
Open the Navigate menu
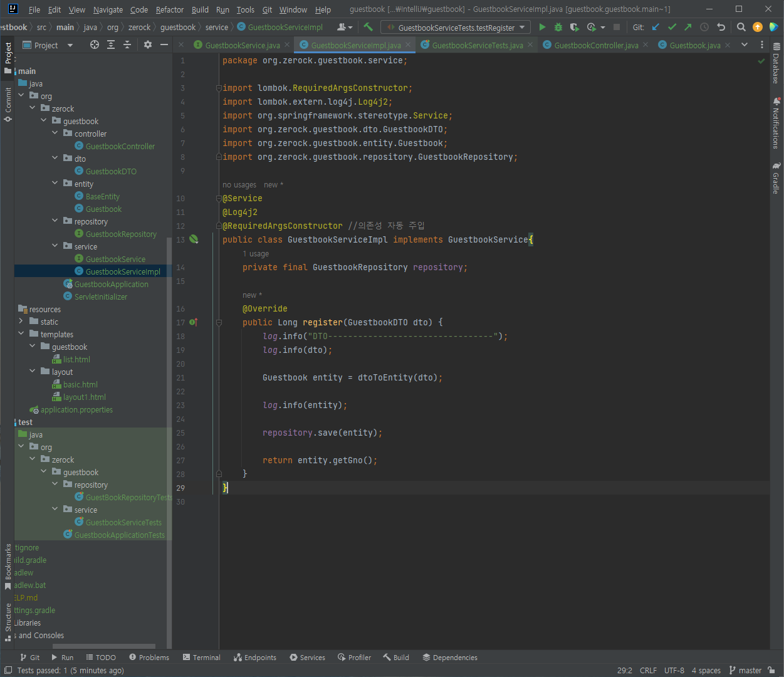pyautogui.click(x=108, y=9)
